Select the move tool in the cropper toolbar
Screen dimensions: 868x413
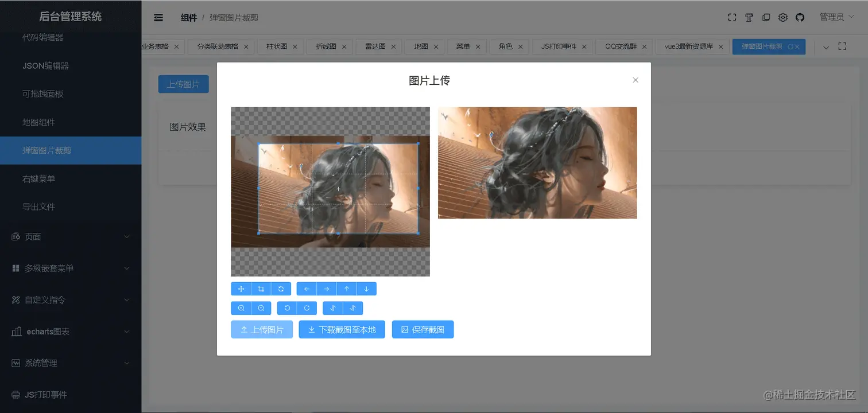pyautogui.click(x=241, y=289)
